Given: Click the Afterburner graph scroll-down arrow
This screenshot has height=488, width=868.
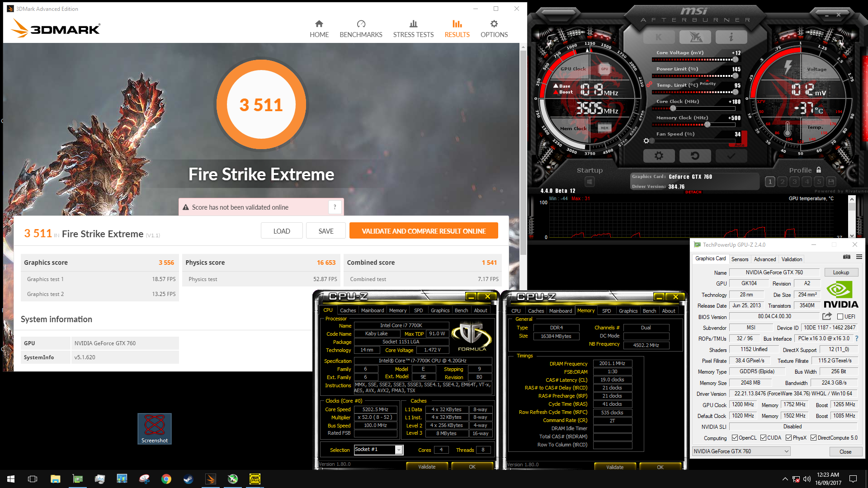Looking at the screenshot, I should tap(852, 235).
